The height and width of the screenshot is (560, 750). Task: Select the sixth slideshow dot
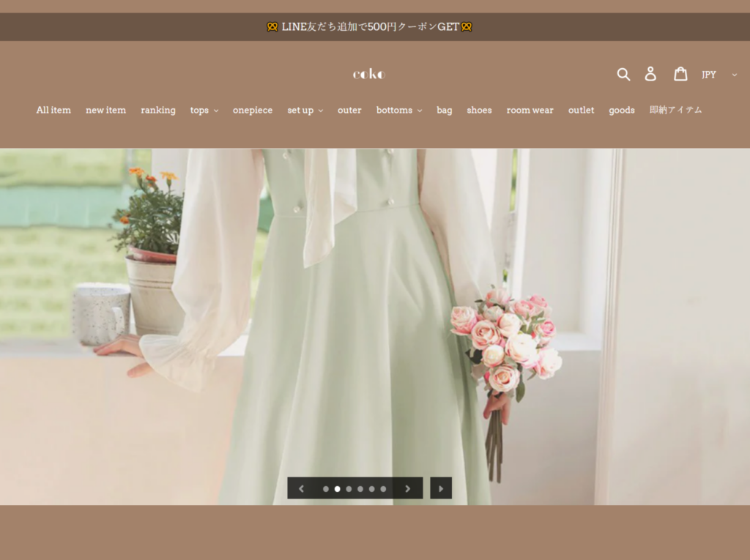pyautogui.click(x=383, y=489)
